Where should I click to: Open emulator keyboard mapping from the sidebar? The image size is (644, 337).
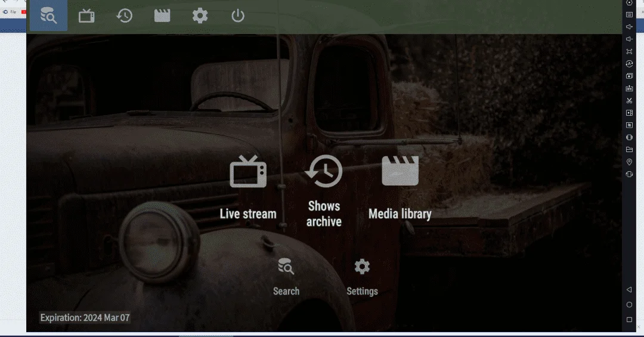point(629,14)
